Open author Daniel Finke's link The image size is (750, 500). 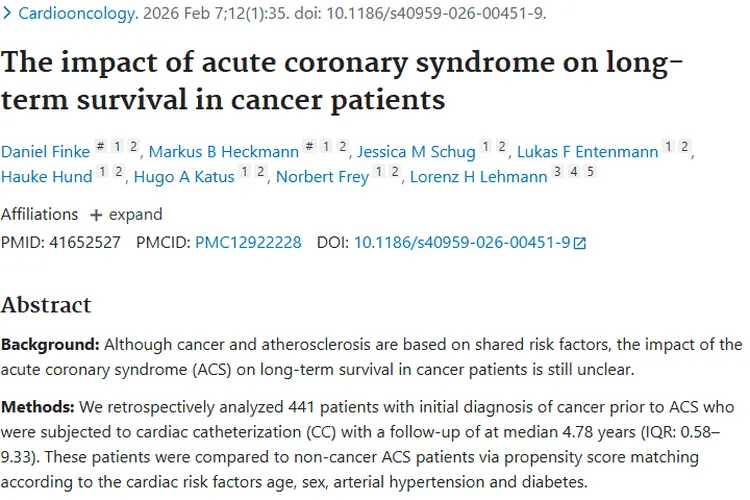tap(44, 152)
